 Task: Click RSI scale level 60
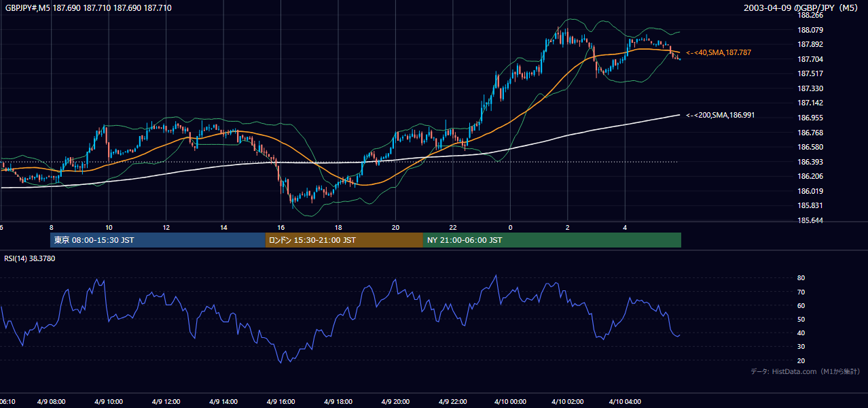click(801, 305)
